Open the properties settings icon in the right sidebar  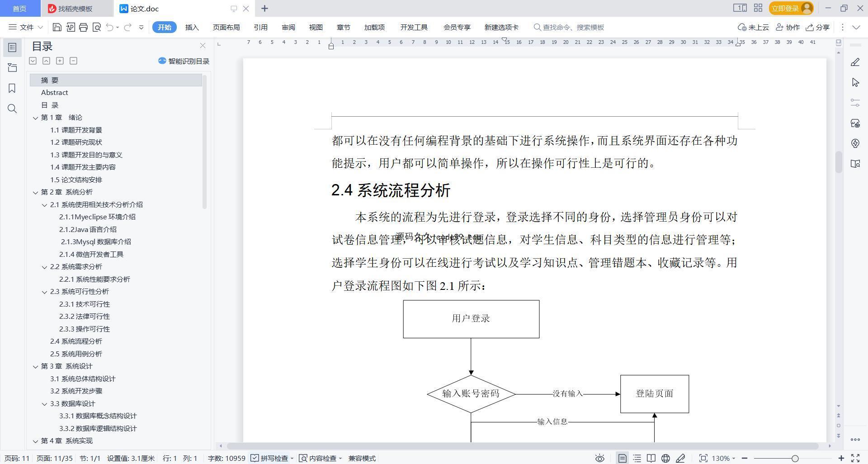coord(855,103)
